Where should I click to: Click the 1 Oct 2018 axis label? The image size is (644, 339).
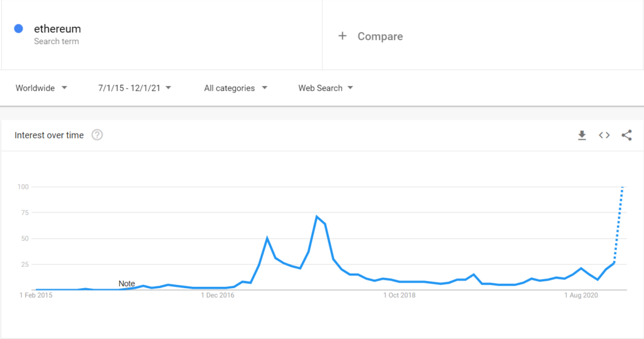point(399,295)
